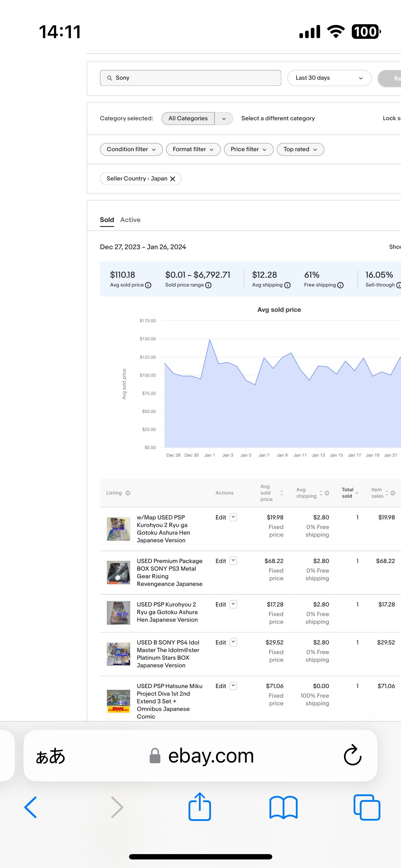Image resolution: width=401 pixels, height=868 pixels.
Task: Edit the USED PSP Kurohyou 2 listing
Action: click(221, 604)
